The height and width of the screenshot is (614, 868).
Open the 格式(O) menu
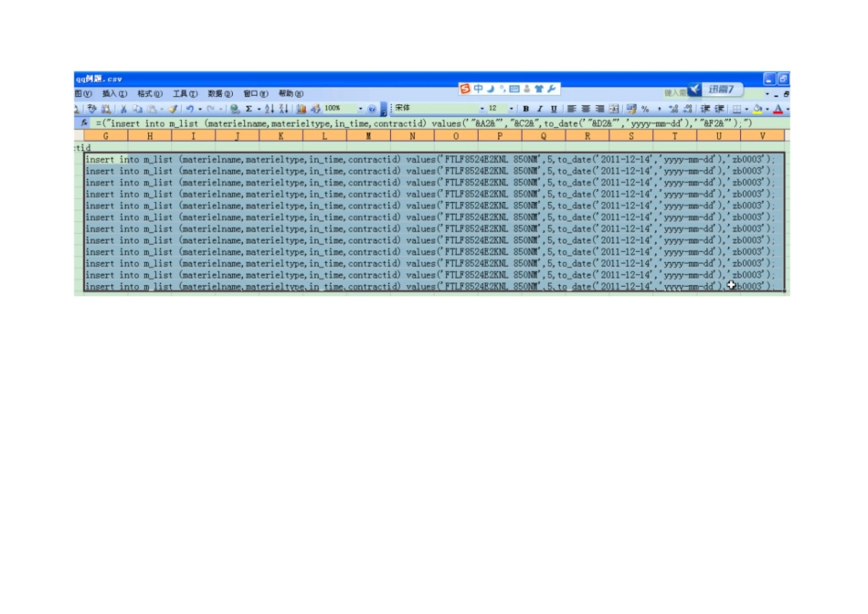tap(150, 93)
